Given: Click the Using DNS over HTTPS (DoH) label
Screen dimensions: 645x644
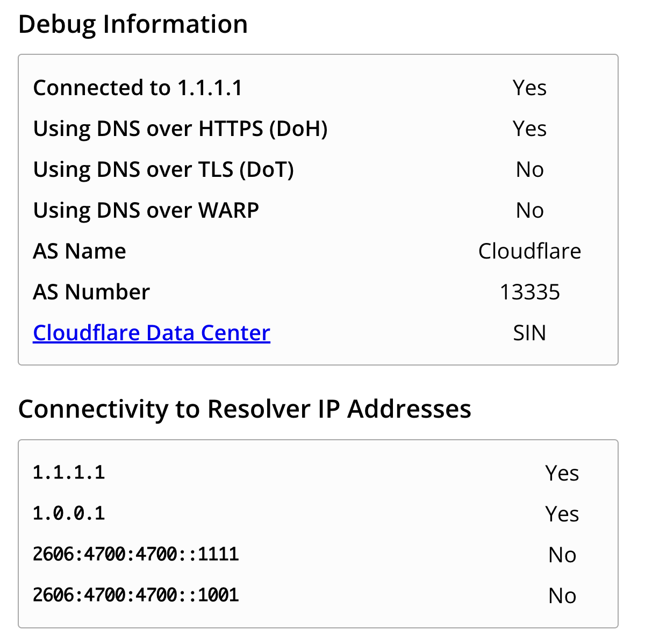Looking at the screenshot, I should [181, 128].
